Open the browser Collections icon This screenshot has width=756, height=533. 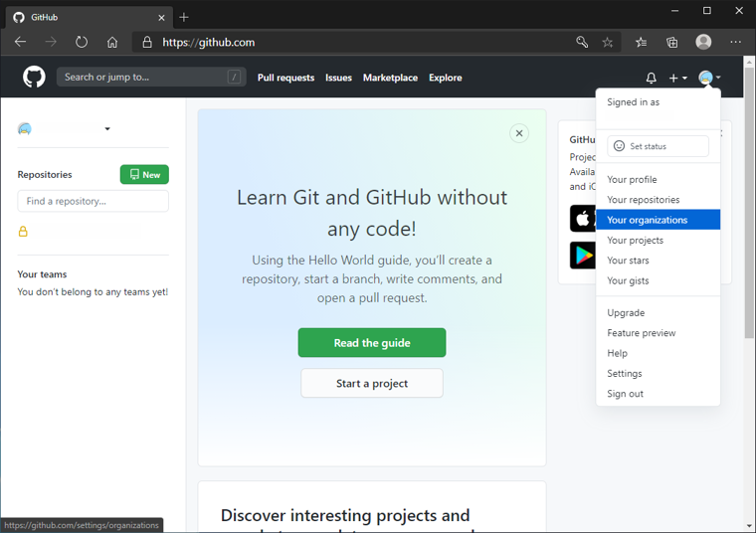coord(671,43)
